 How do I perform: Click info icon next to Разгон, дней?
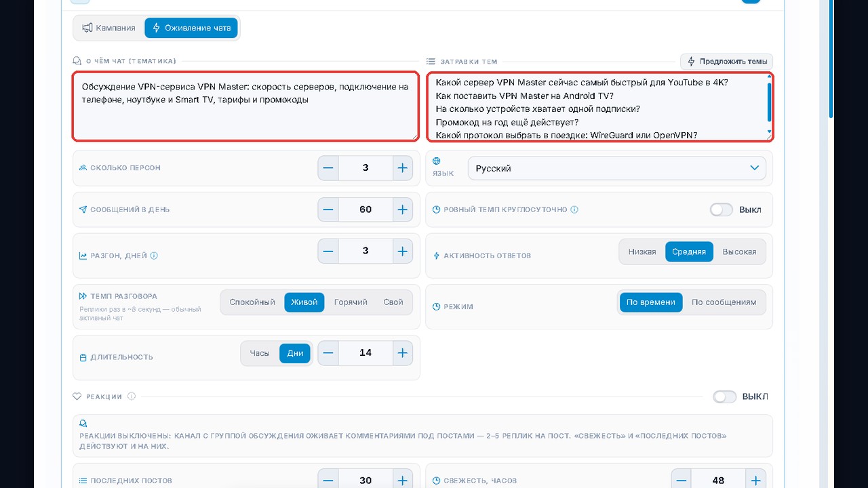point(154,256)
